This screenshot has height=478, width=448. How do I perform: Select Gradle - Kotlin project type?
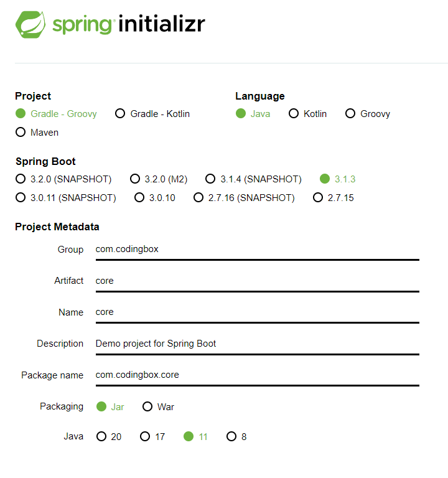(152, 114)
